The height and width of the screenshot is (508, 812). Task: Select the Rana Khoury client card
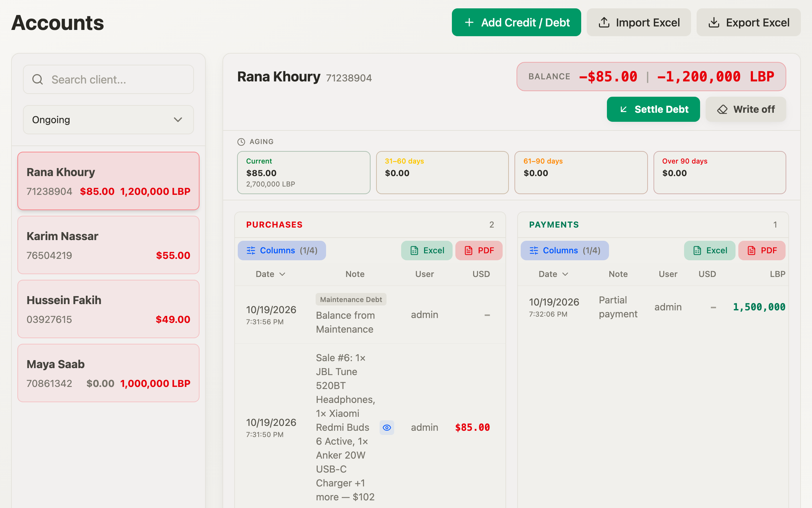(x=108, y=181)
